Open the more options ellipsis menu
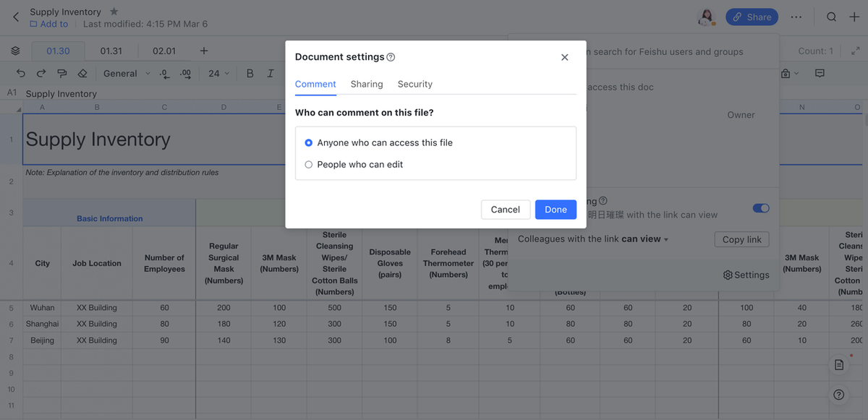Screen dimensions: 868x420 click(796, 17)
